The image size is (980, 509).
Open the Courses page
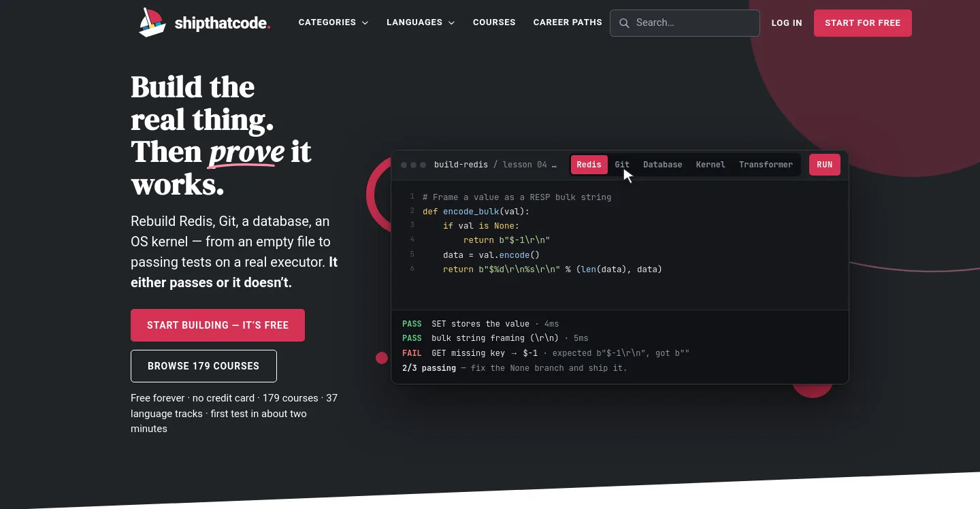pos(494,22)
